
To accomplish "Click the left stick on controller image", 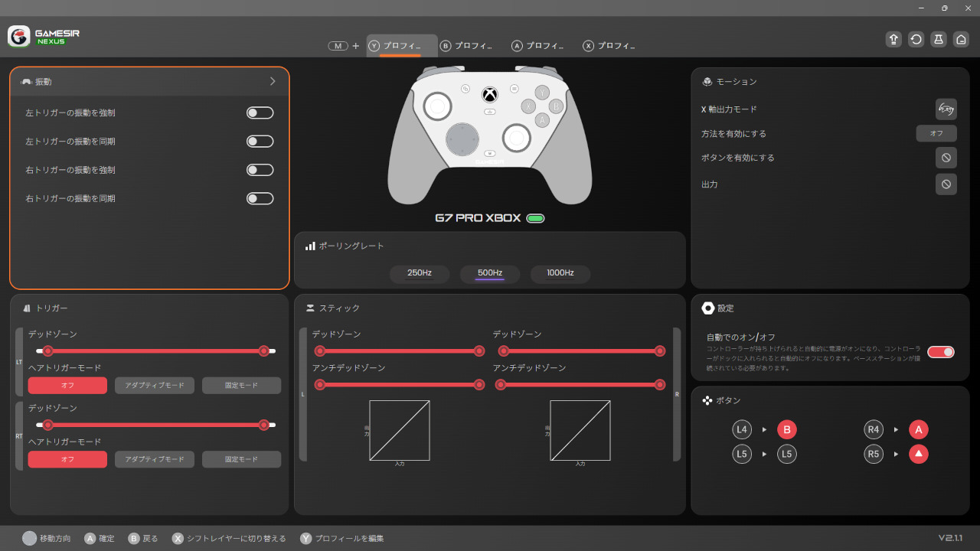I will pyautogui.click(x=438, y=106).
